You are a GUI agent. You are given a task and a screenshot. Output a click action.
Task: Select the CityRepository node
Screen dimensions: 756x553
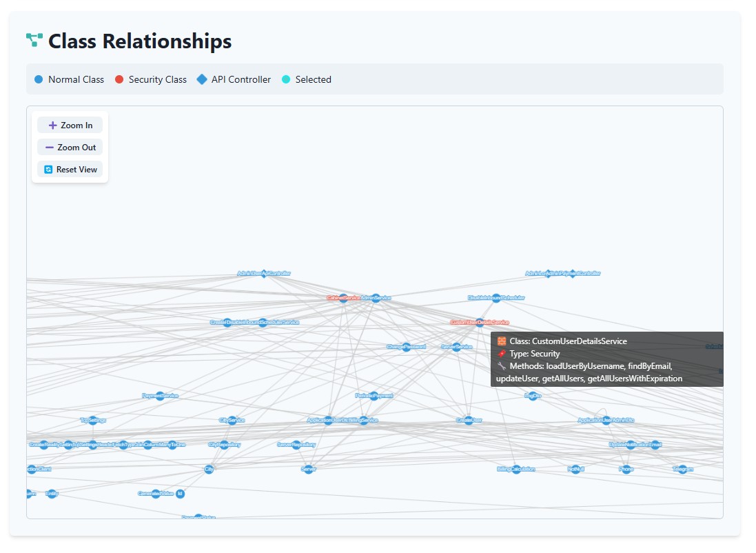tap(224, 445)
